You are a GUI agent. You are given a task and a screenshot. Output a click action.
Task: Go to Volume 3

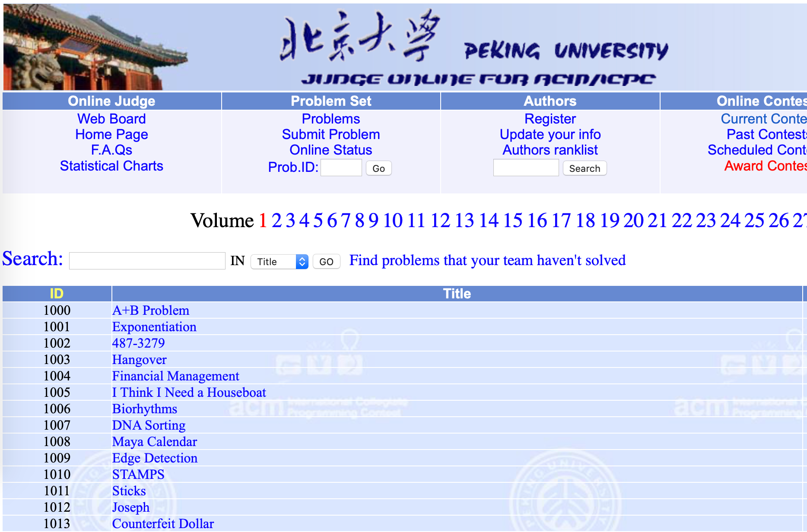[x=290, y=221]
